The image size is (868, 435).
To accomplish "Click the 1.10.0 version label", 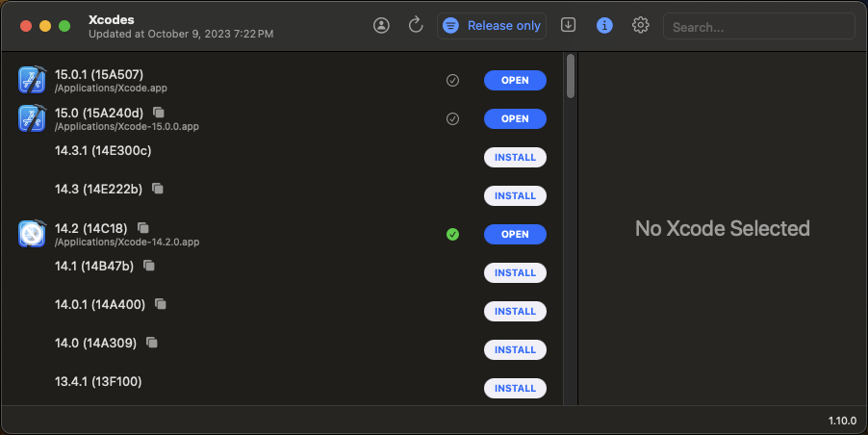I will (842, 421).
